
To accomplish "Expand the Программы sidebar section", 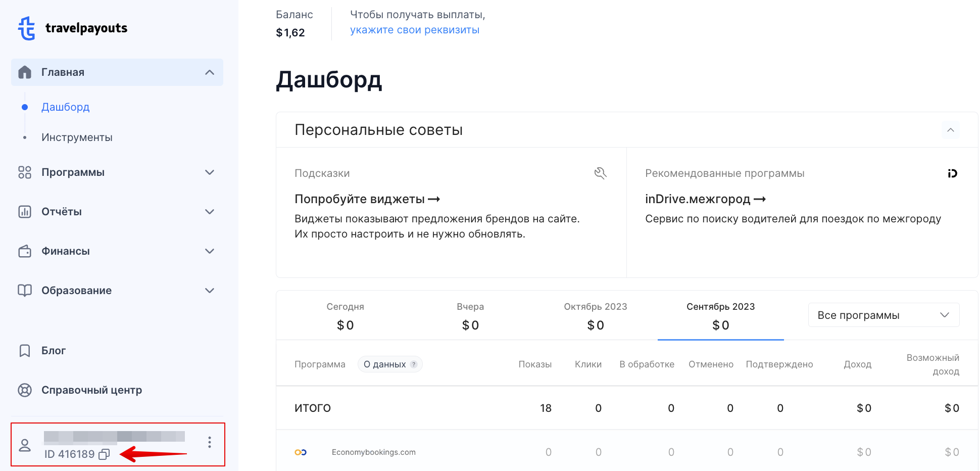I will pyautogui.click(x=209, y=172).
